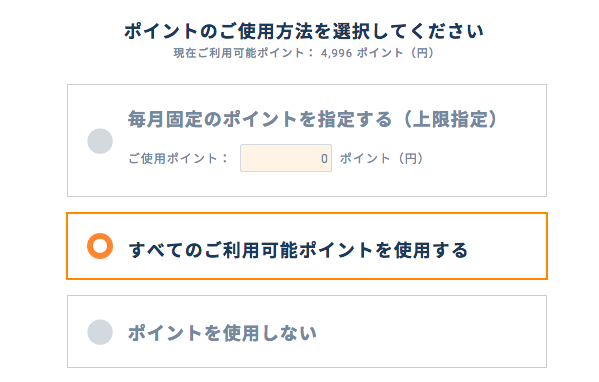Select the すべてのご利用可能ポイントを使用する orange radio button
Viewport: 599px width, 382px height.
tap(100, 246)
